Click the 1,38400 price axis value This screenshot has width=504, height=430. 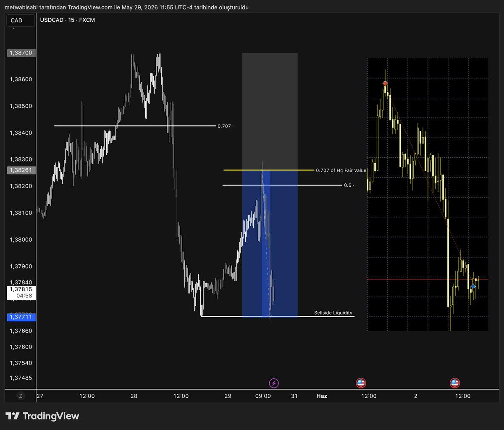click(x=21, y=133)
